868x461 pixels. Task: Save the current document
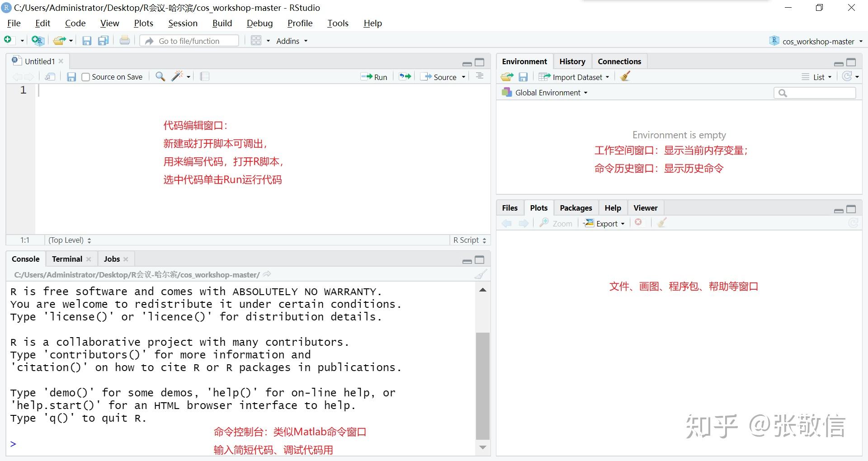[x=87, y=40]
